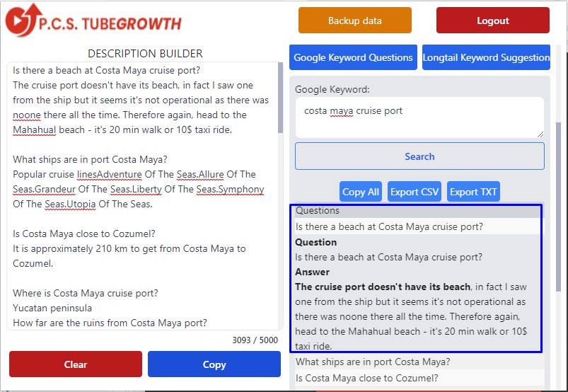Click the Backup data button
Viewport: 568px width, 392px height.
click(354, 21)
